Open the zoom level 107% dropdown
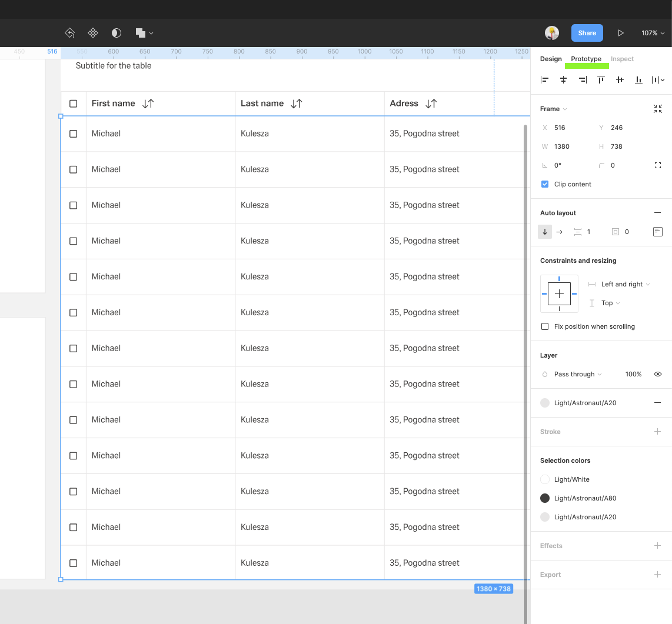The height and width of the screenshot is (624, 672). [653, 33]
